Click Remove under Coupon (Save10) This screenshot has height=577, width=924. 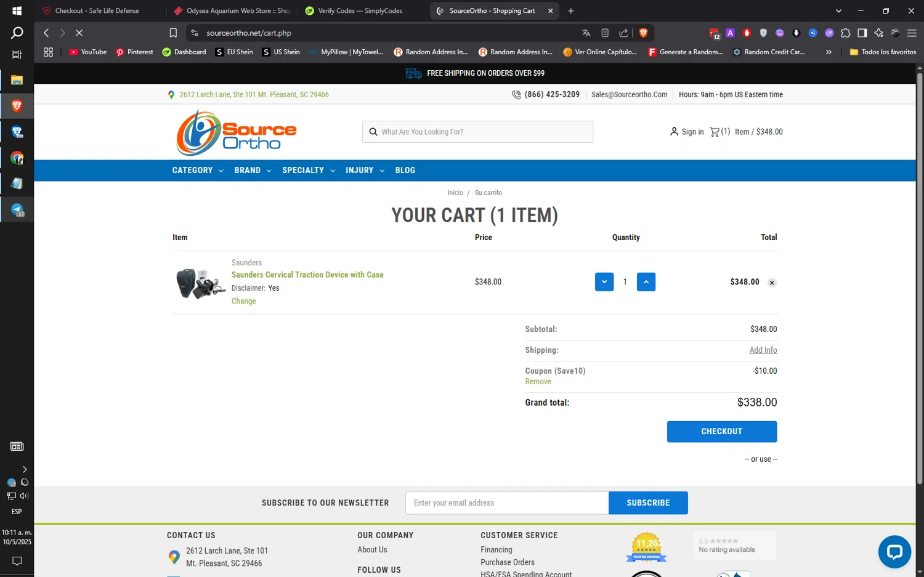click(538, 382)
